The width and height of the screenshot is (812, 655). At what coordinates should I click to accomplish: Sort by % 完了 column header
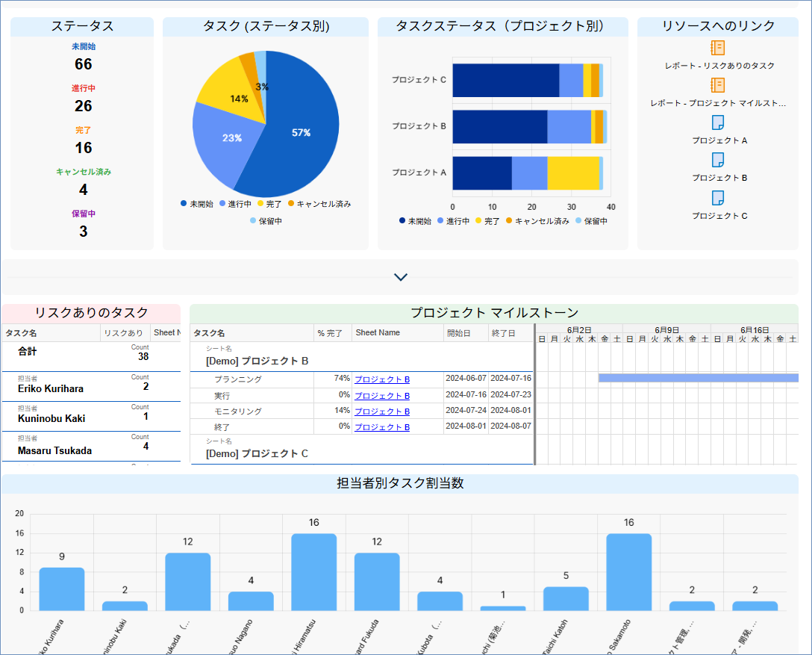[x=330, y=333]
